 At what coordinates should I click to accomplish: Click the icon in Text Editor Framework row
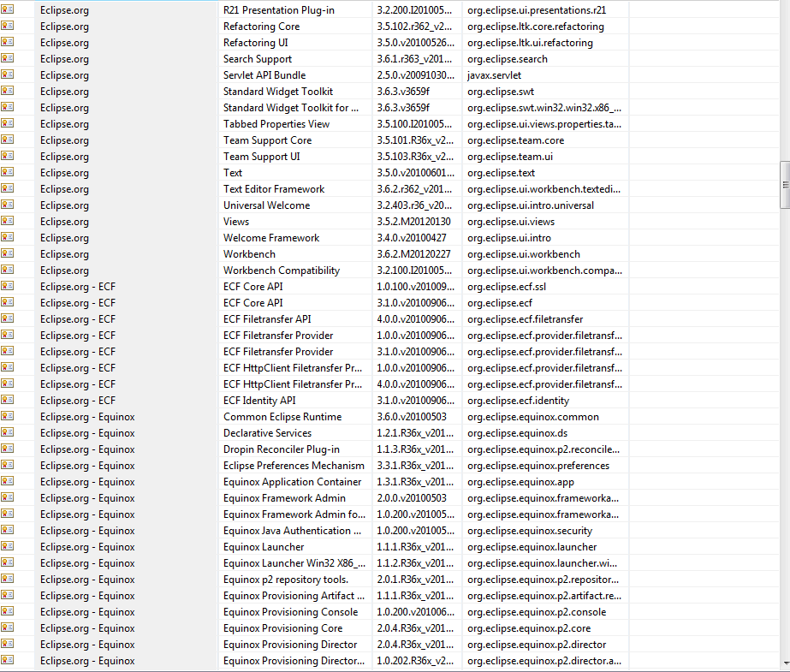[x=7, y=187]
